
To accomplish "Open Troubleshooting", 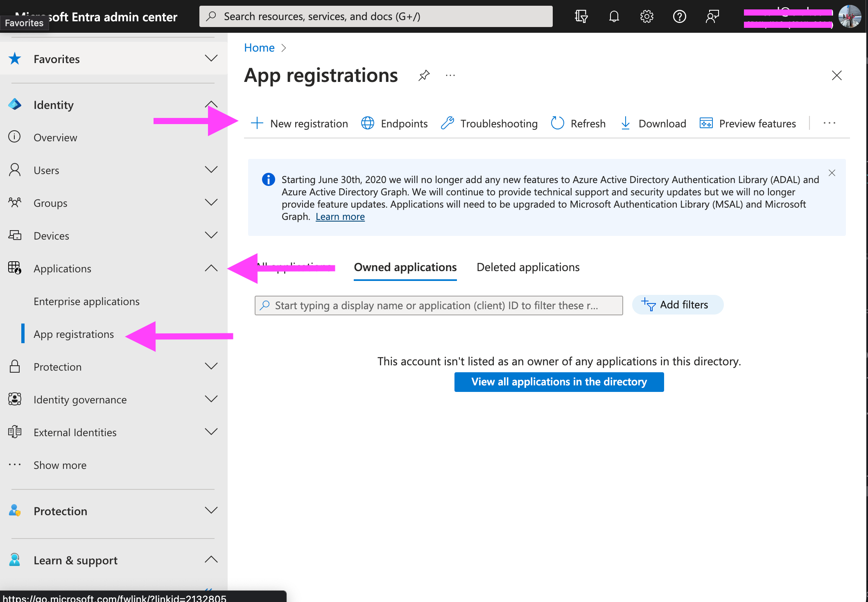I will pos(489,123).
